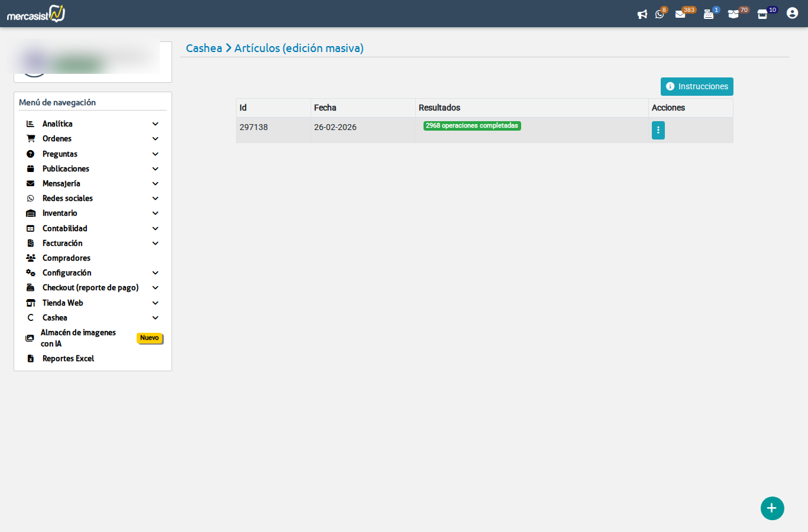The height and width of the screenshot is (532, 808).
Task: Click the cash register icon
Action: (x=708, y=14)
